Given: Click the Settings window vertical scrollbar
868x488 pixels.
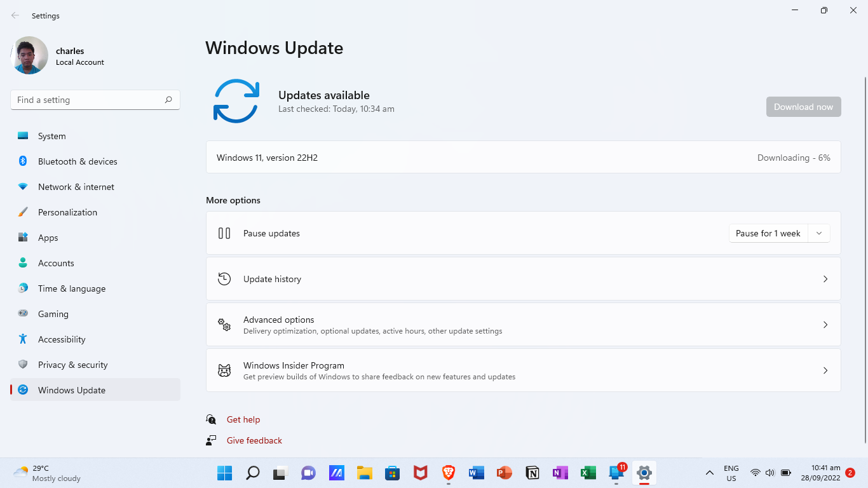Looking at the screenshot, I should (865, 259).
